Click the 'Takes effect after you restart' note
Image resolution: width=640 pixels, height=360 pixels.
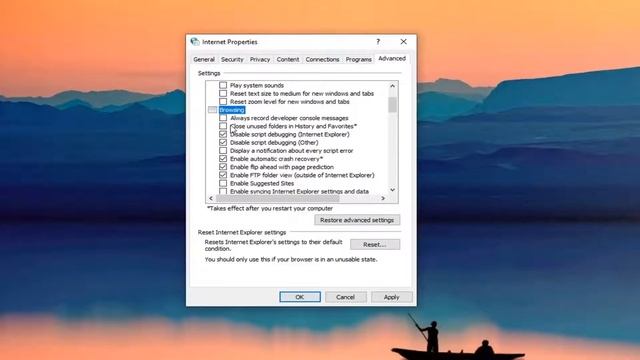pos(270,208)
